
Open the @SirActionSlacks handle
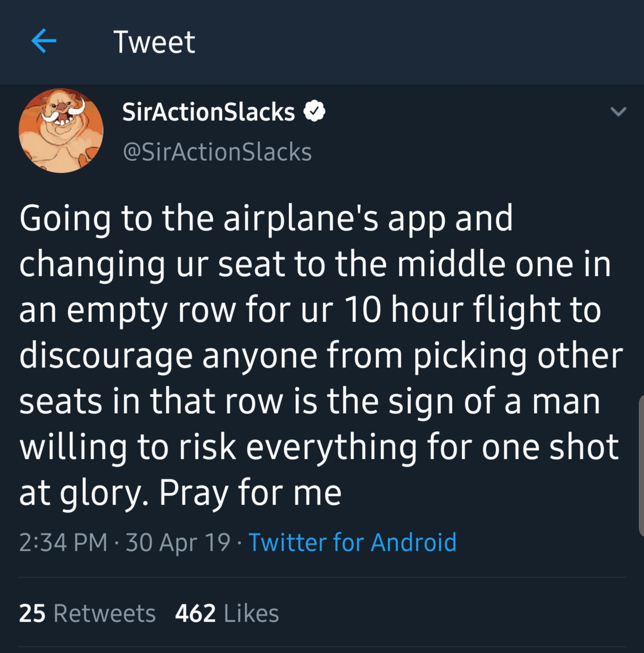point(217,152)
